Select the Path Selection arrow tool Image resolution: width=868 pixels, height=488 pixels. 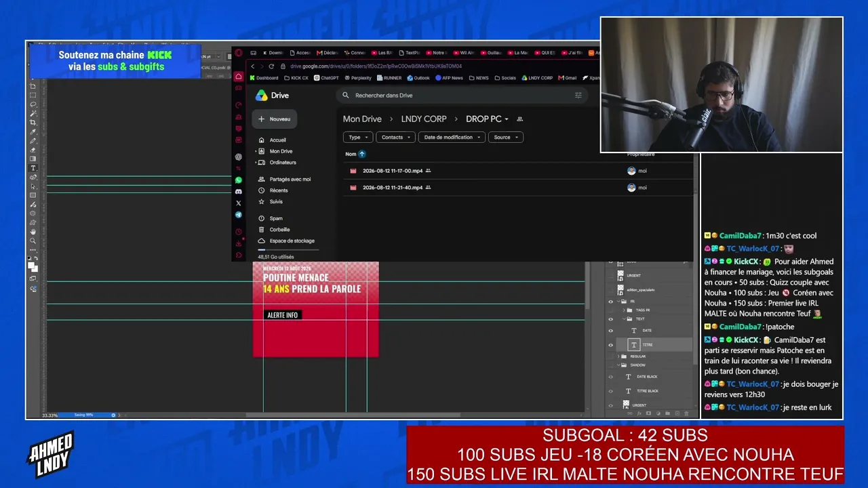[x=33, y=186]
